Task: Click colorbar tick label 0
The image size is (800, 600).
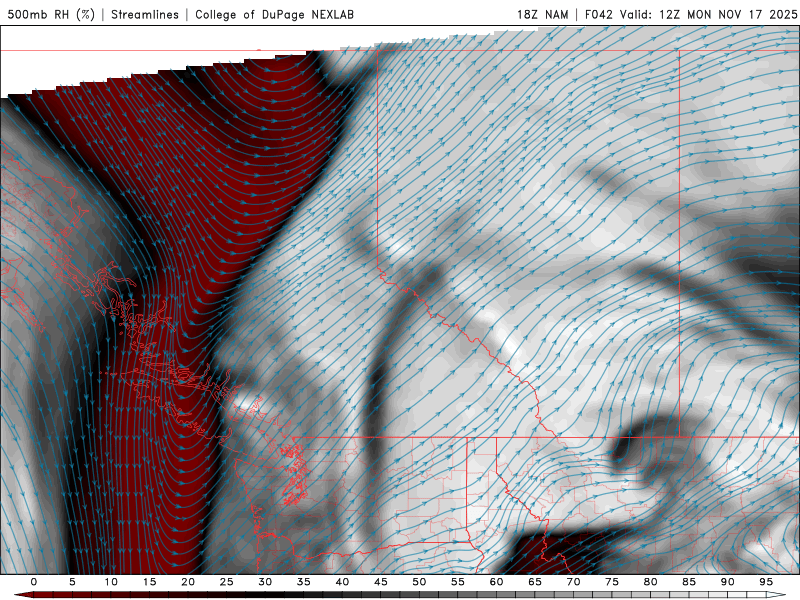Action: coord(34,582)
